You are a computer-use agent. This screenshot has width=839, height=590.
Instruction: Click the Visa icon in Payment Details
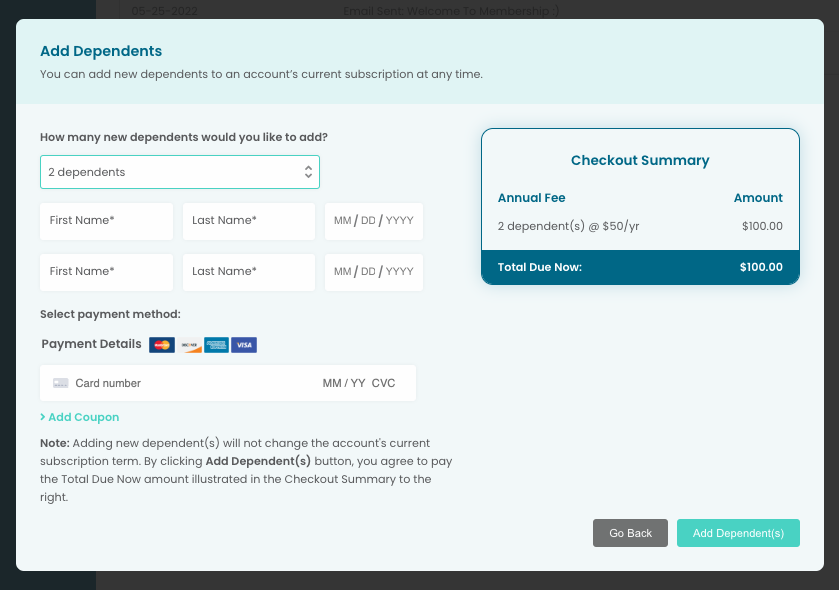(x=244, y=345)
